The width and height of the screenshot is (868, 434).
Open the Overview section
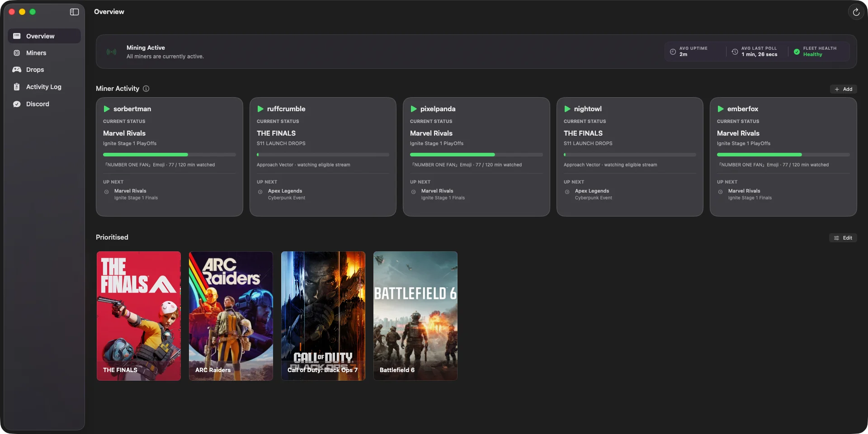click(x=44, y=36)
